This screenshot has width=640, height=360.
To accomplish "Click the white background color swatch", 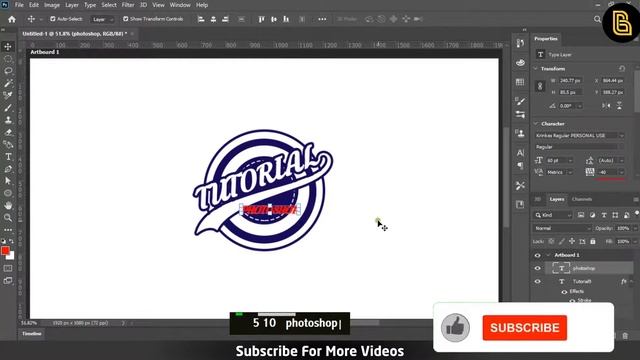I will click(x=12, y=256).
